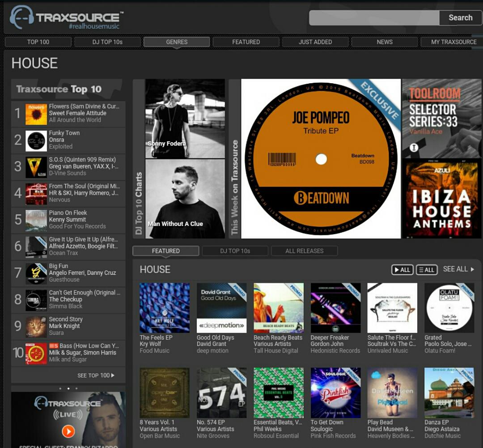Viewport: 483px width, 448px height.
Task: Open Good Old Days cover
Action: pyautogui.click(x=221, y=308)
